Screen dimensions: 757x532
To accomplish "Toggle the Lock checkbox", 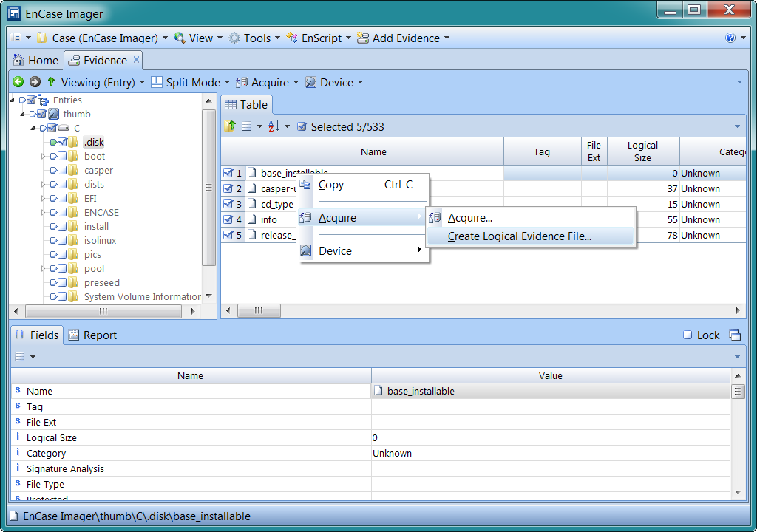I will (x=688, y=335).
